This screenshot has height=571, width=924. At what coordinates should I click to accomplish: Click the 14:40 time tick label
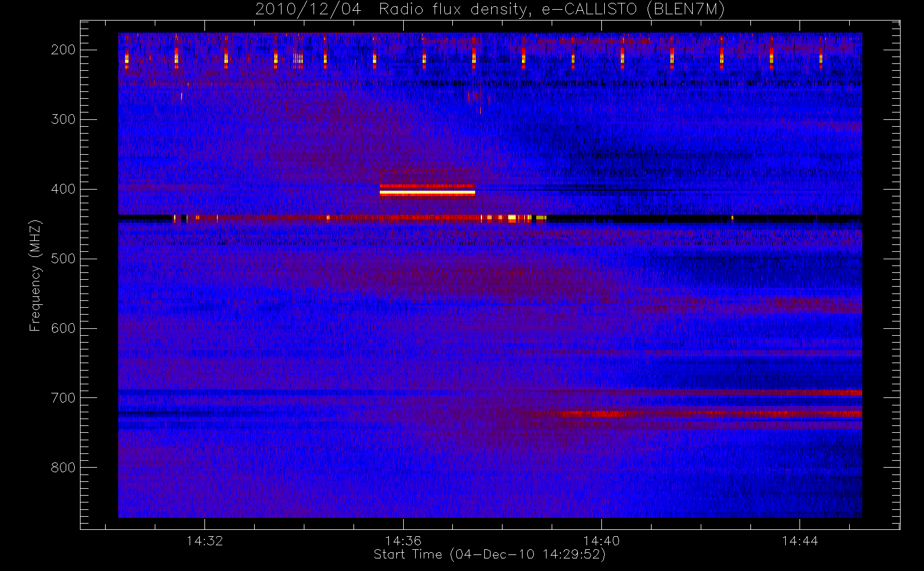point(601,541)
